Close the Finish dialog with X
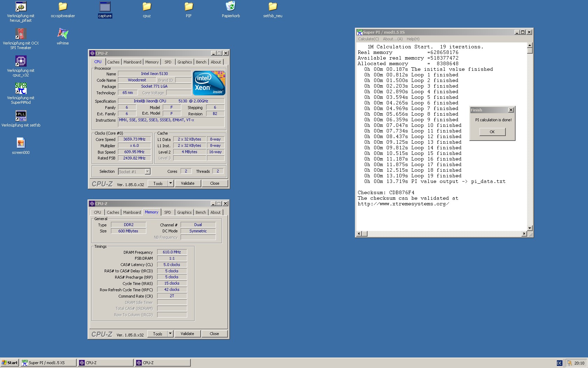Viewport: 588px width, 368px height. [x=511, y=110]
